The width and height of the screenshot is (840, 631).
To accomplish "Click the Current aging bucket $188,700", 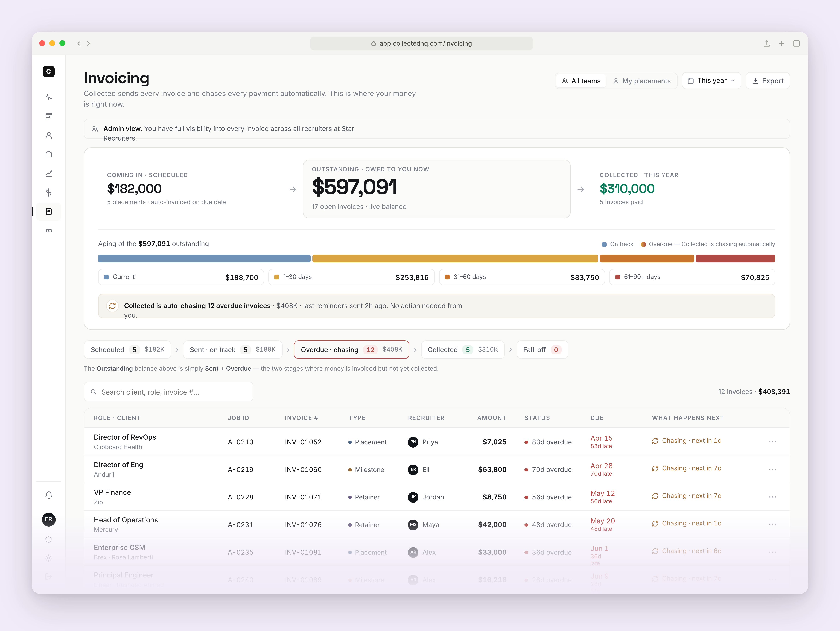I will [x=181, y=277].
